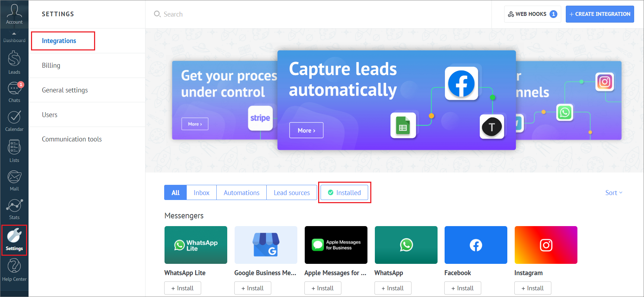Install the Instagram integration
Screen dimensions: 644x297
[x=533, y=288]
